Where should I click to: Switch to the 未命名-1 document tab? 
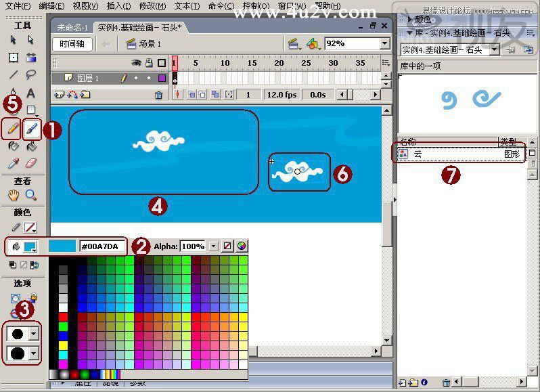pos(72,26)
